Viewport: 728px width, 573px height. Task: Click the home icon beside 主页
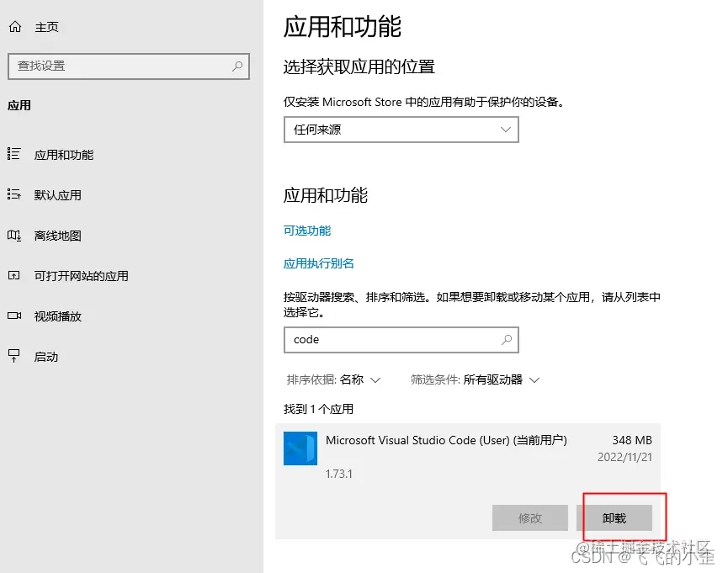tap(15, 27)
